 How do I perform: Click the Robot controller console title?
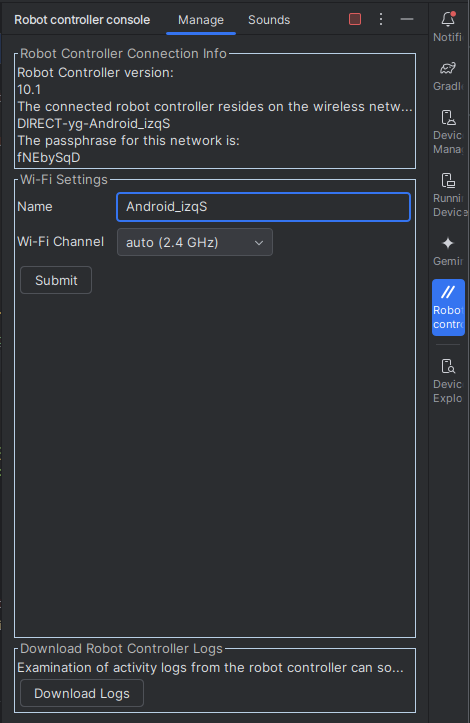(x=82, y=20)
